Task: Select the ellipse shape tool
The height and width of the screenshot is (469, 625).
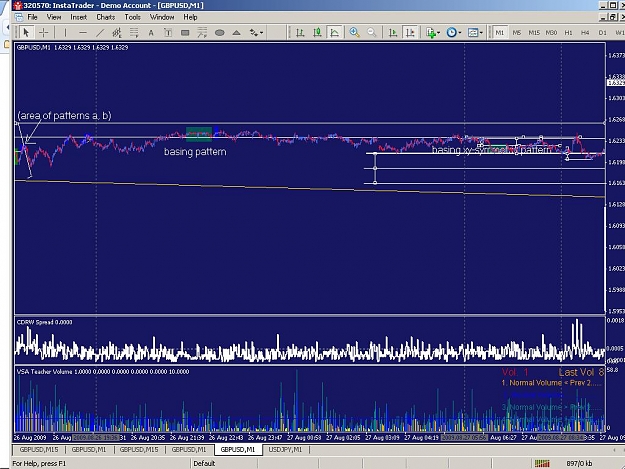Action: (x=220, y=33)
